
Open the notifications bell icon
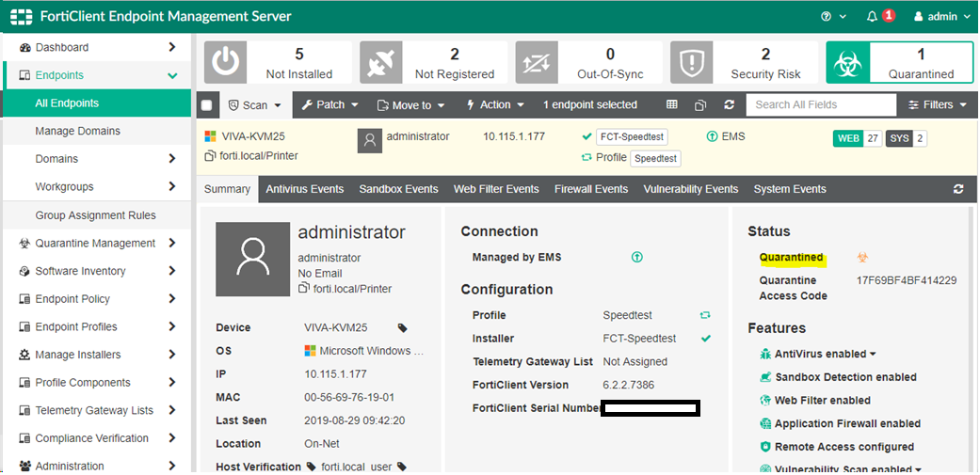point(872,16)
